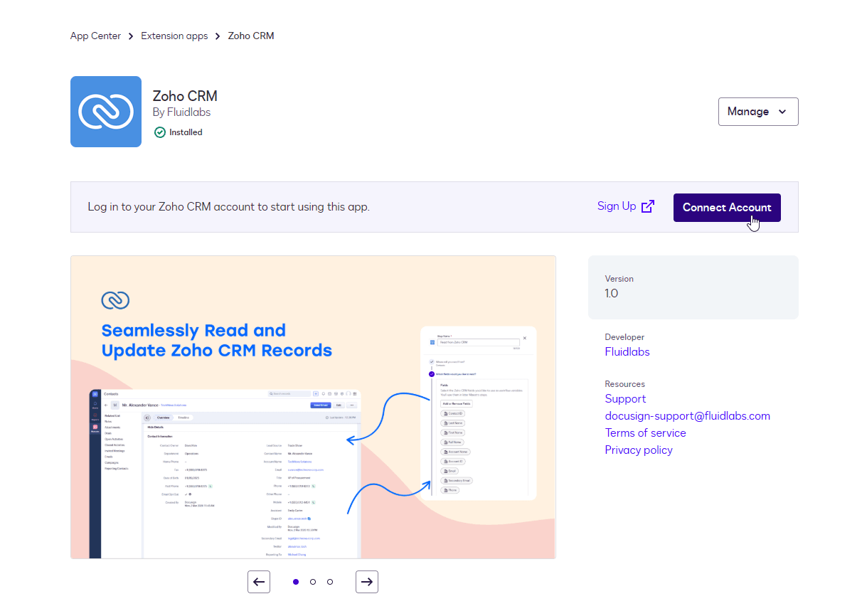Open the Manage dropdown menu
This screenshot has width=862, height=616.
pyautogui.click(x=758, y=112)
